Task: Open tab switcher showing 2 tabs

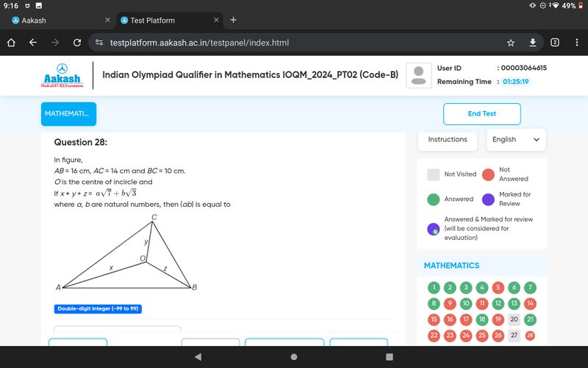Action: 555,43
